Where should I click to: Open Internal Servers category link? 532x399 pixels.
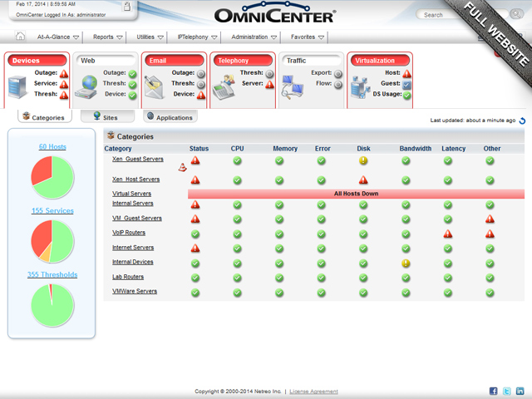[x=133, y=203]
